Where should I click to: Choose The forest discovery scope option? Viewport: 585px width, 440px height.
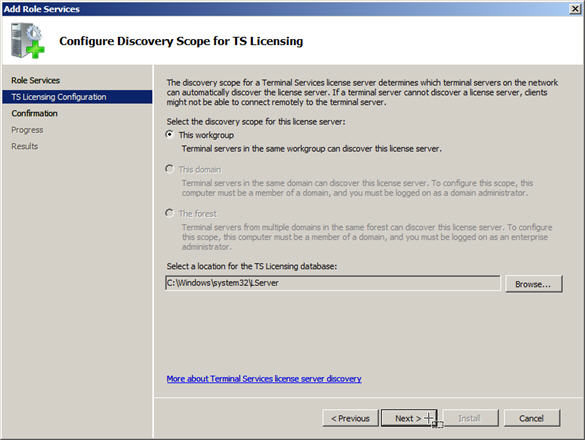click(169, 213)
